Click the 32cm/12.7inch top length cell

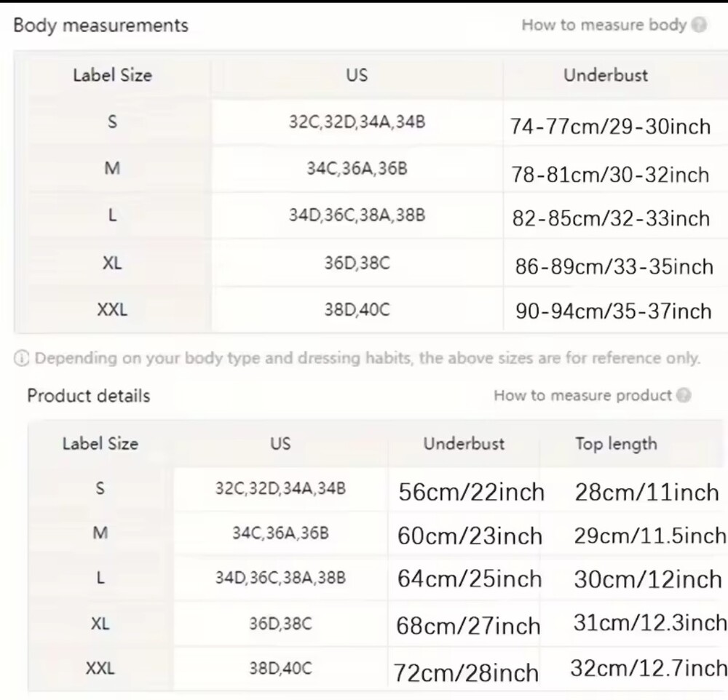pyautogui.click(x=649, y=668)
